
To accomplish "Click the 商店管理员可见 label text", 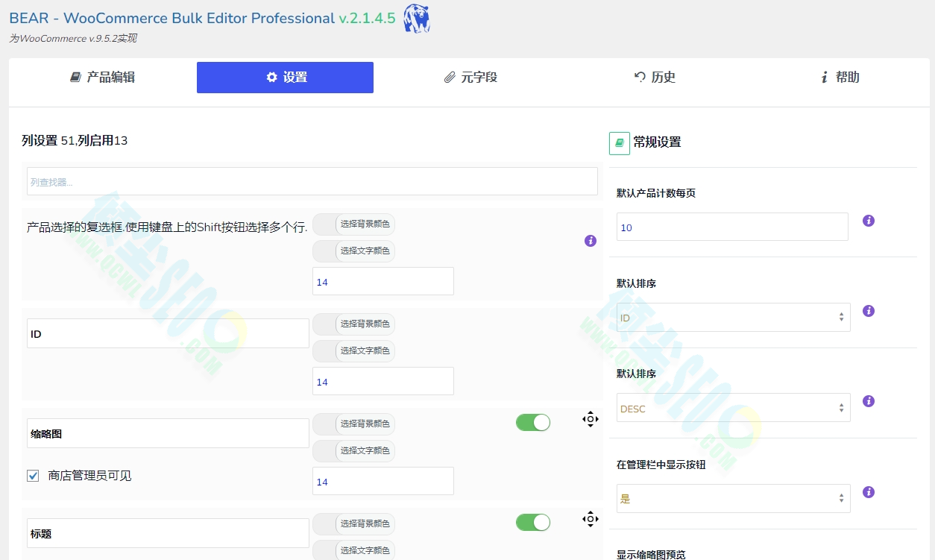I will tap(89, 476).
